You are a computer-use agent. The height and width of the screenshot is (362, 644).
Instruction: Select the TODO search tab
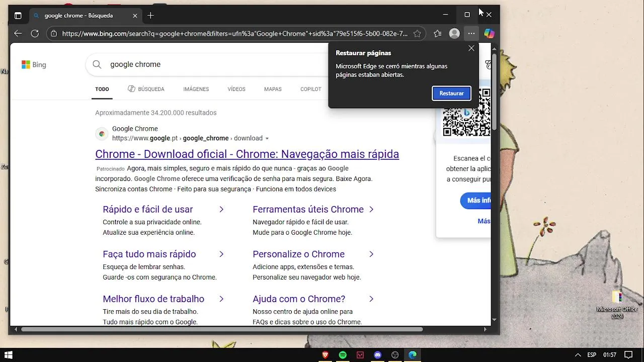point(102,89)
